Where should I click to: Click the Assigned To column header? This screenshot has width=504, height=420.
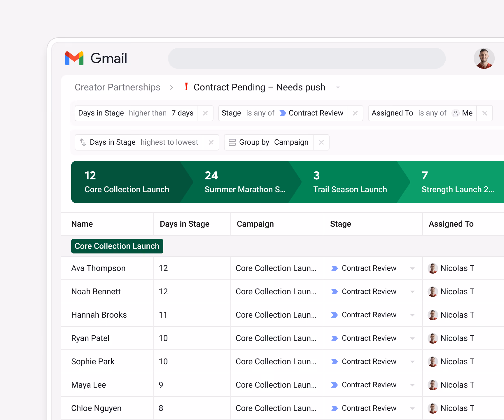(x=451, y=224)
